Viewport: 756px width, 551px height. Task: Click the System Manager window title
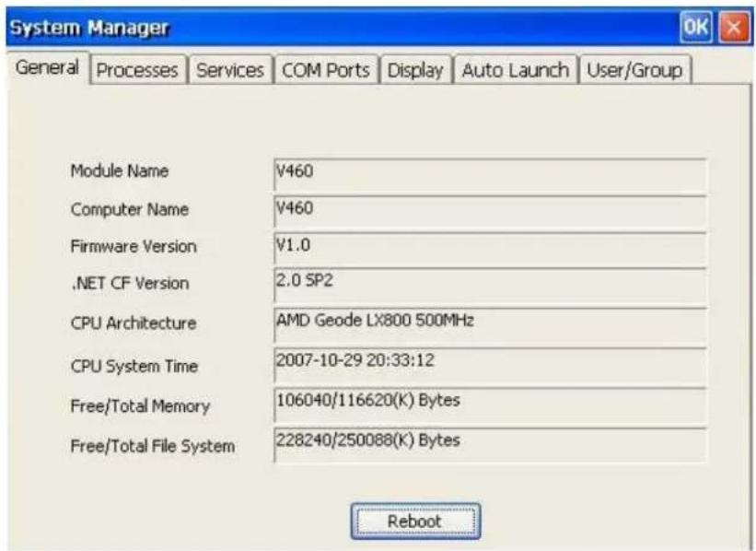pyautogui.click(x=89, y=28)
